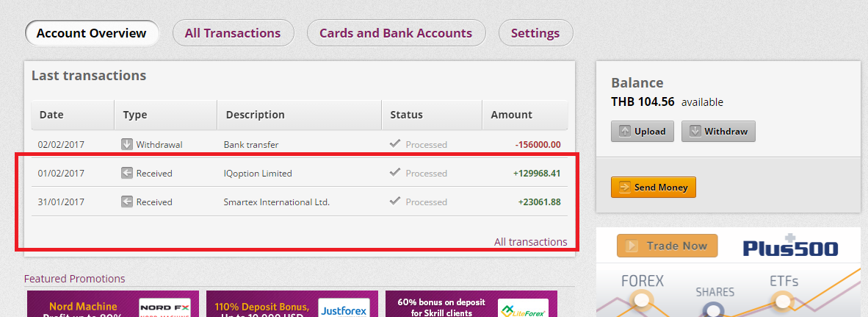This screenshot has height=317, width=868.
Task: Click the Send Money button
Action: point(654,188)
